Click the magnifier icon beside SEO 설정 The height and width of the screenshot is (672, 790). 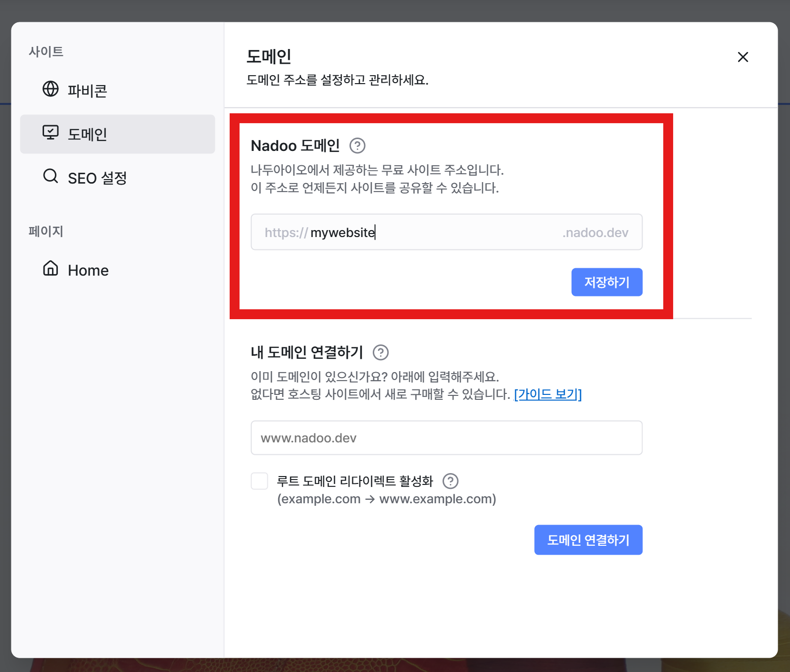point(50,176)
